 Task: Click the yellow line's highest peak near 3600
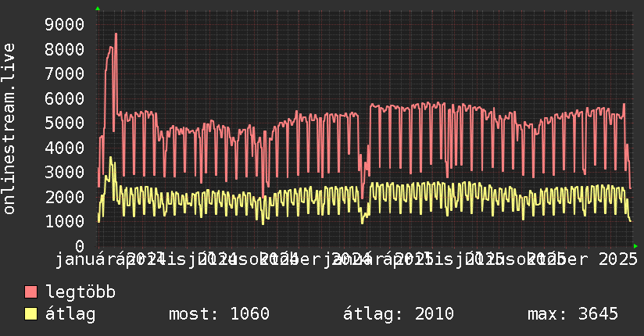pyautogui.click(x=110, y=158)
